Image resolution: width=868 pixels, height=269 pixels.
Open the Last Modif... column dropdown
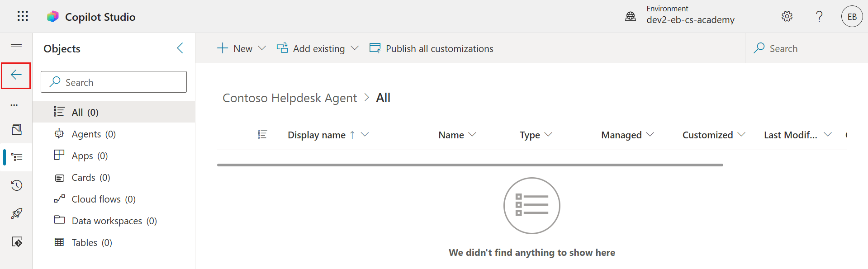pos(828,134)
